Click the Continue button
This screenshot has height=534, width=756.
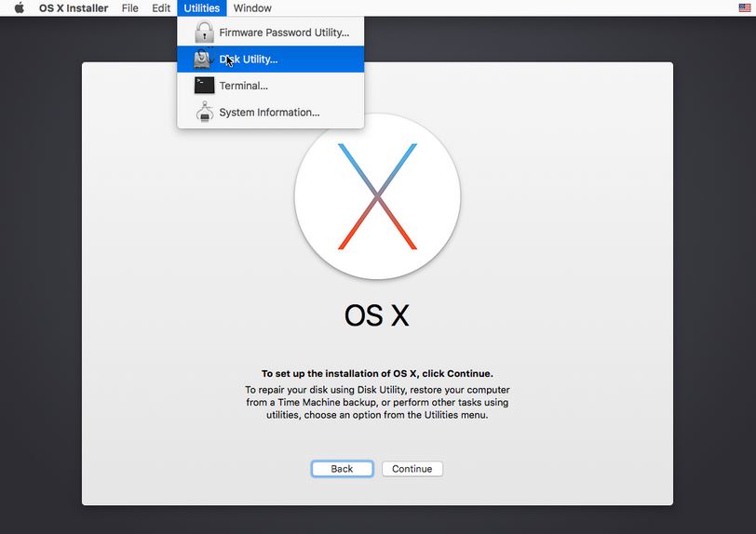[412, 469]
